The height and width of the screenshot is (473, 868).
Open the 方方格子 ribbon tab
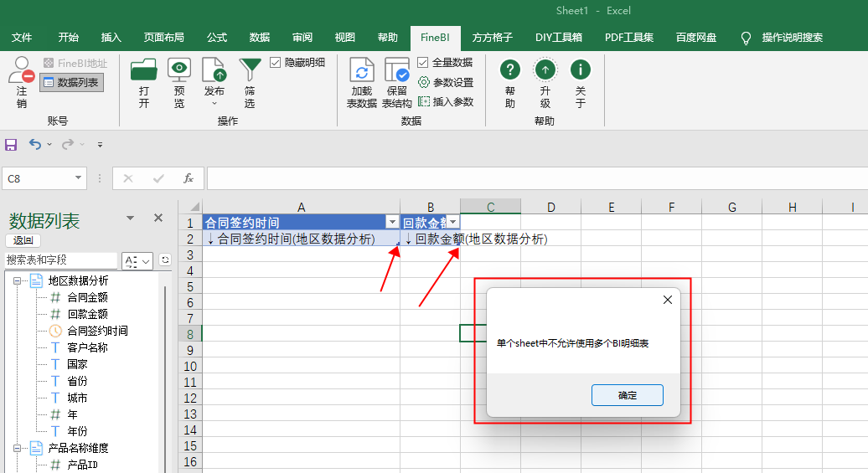pyautogui.click(x=492, y=38)
